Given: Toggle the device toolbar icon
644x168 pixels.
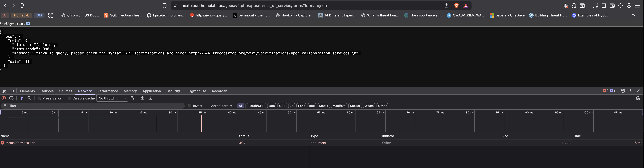Looking at the screenshot, I should point(12,91).
